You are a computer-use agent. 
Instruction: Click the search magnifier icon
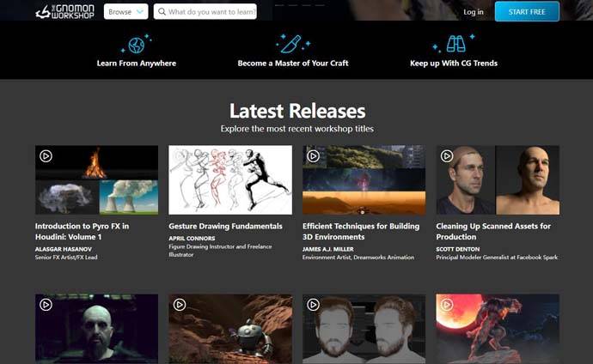(162, 12)
